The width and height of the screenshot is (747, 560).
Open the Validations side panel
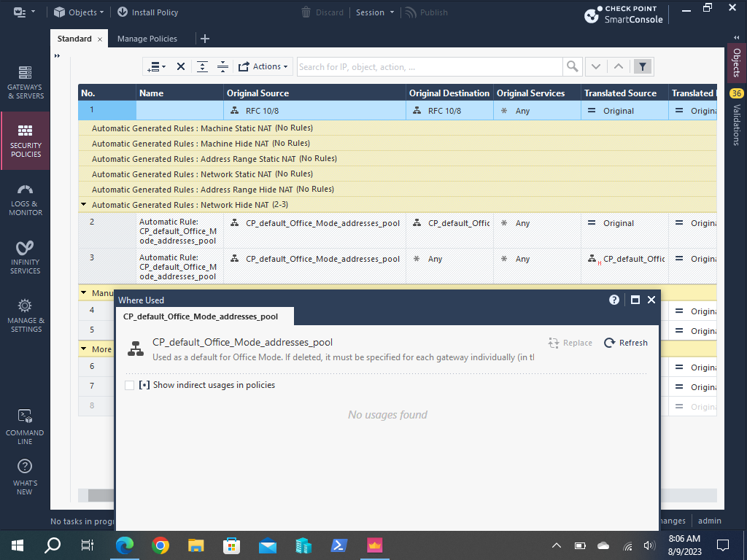pyautogui.click(x=737, y=125)
